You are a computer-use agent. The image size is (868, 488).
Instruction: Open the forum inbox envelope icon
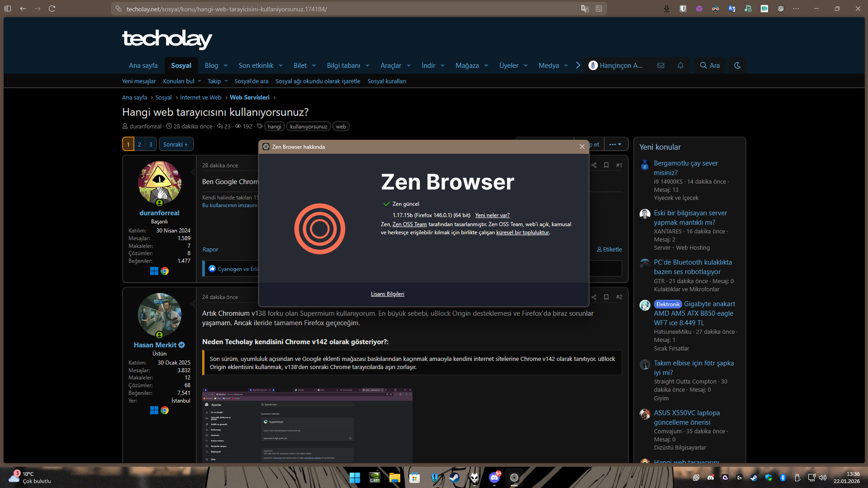click(661, 66)
